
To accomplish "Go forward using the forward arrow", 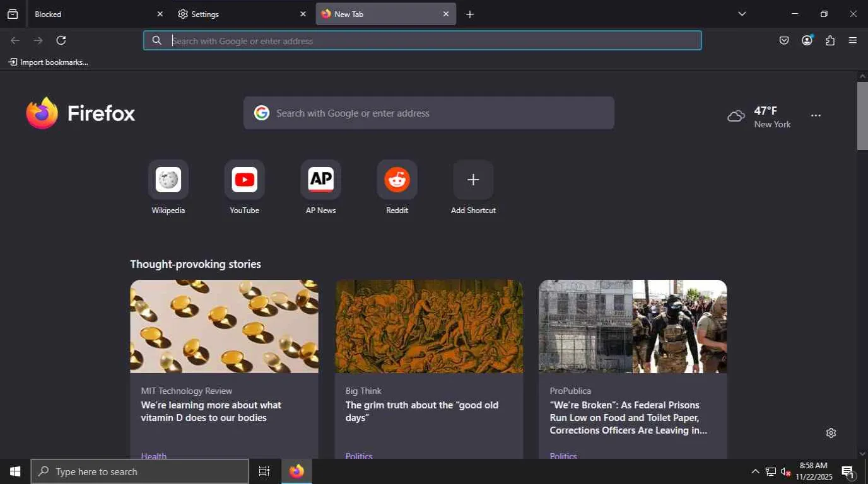I will pyautogui.click(x=38, y=40).
